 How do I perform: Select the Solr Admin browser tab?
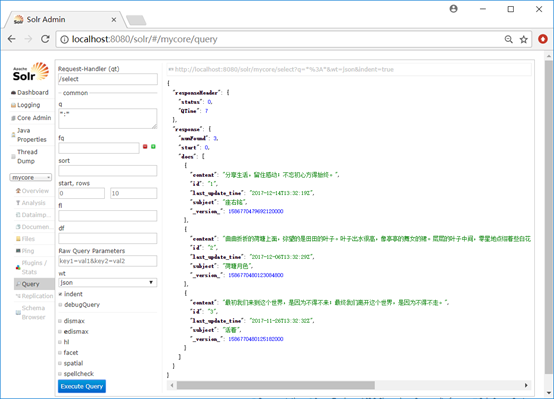tap(64, 20)
